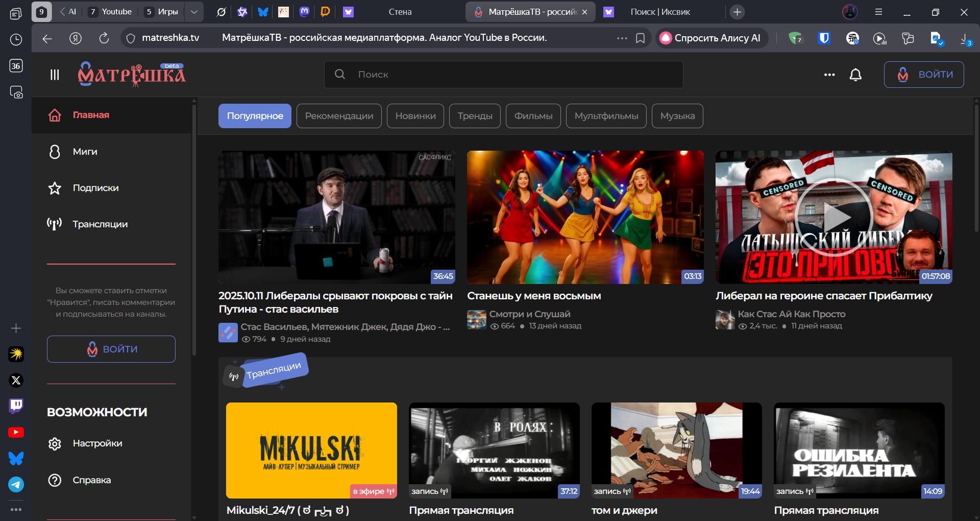The image size is (980, 521).
Task: Click the left sidebar vertical scrollbar
Action: coord(194,230)
